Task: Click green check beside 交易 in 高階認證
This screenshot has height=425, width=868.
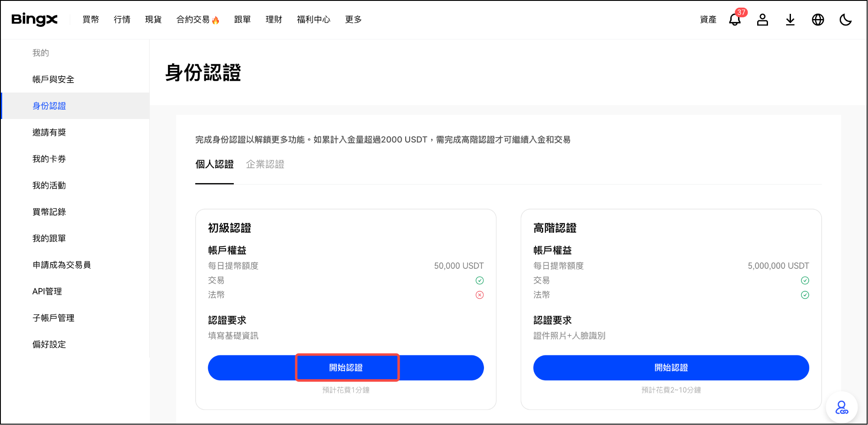Action: click(805, 280)
